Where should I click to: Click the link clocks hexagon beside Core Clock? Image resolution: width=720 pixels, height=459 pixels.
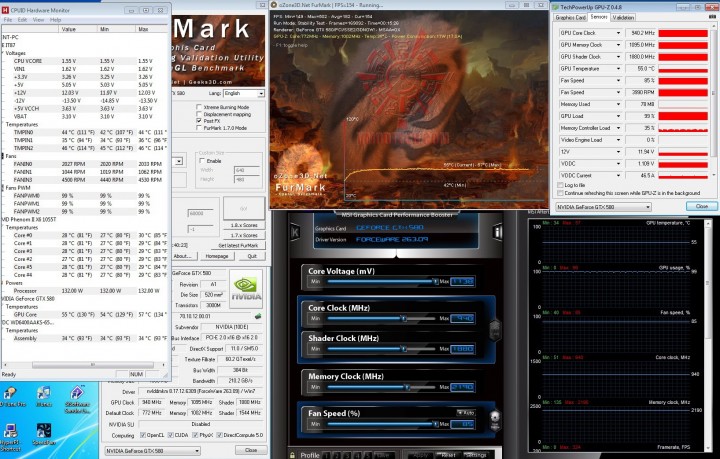(495, 329)
